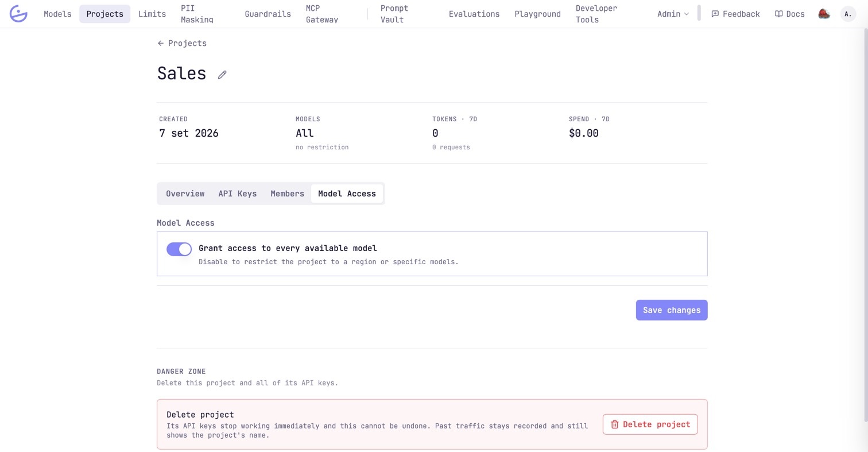Switch to the Members tab
The image size is (868, 452).
[x=287, y=194]
